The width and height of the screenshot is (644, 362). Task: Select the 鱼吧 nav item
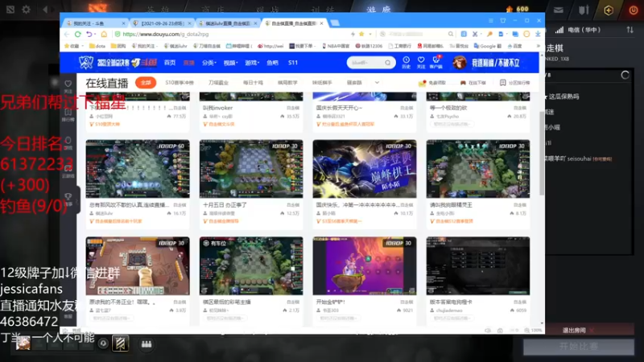coord(272,63)
